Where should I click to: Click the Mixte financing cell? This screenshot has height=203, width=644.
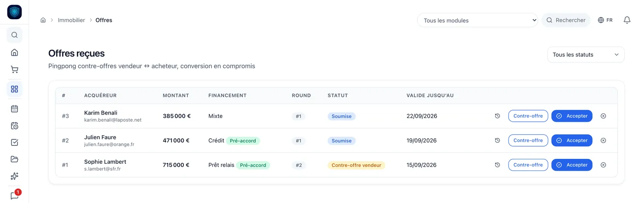(216, 116)
